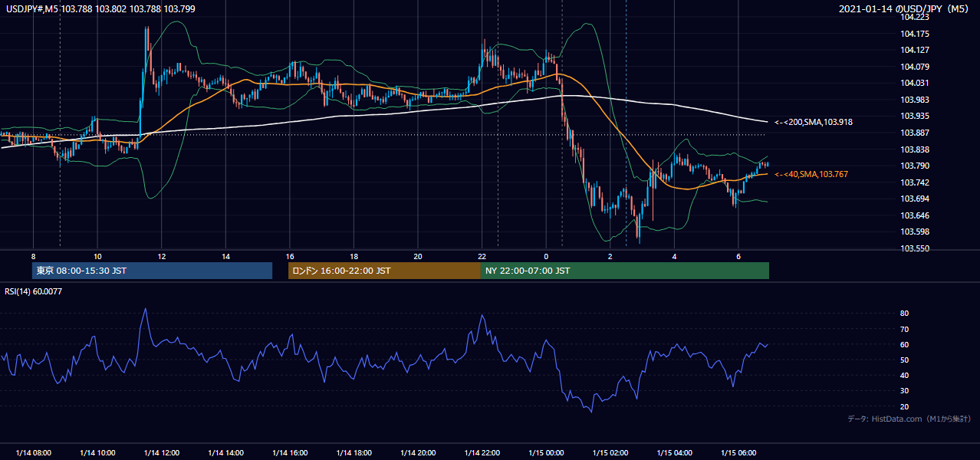The image size is (980, 460).
Task: Click the 1/14 20:00 time label
Action: [417, 453]
